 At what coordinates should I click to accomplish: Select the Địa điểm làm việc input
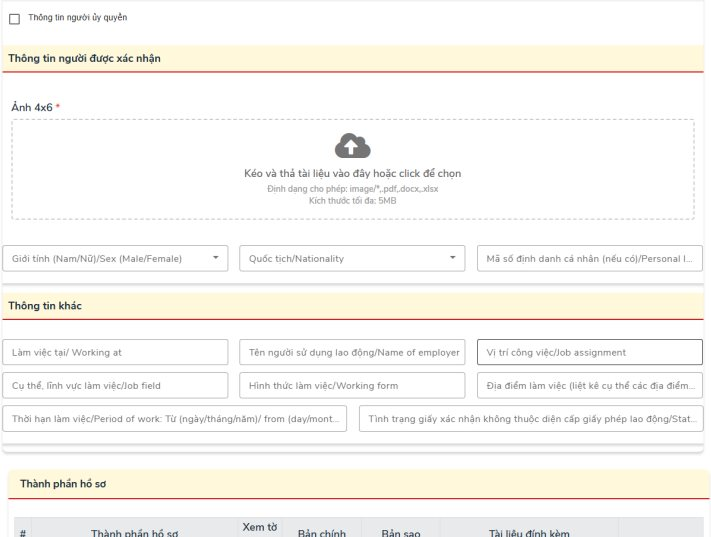(x=589, y=385)
